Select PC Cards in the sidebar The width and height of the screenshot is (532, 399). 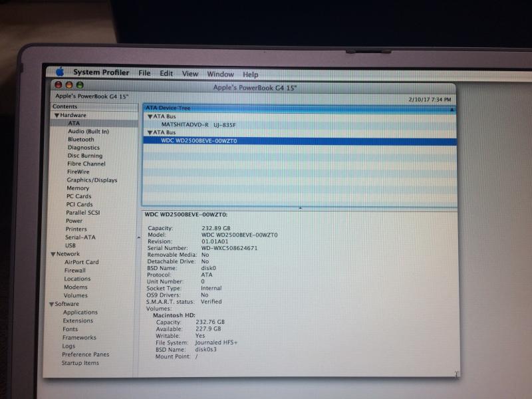click(x=78, y=196)
